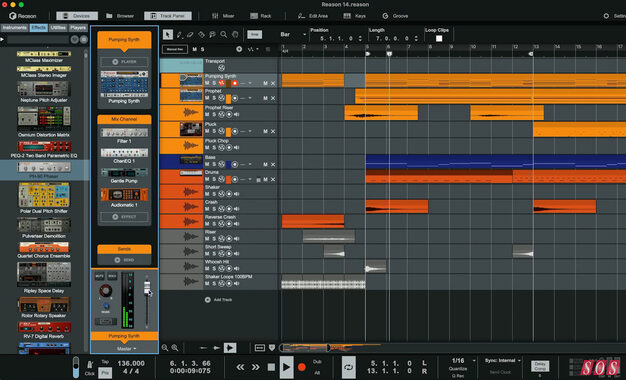The image size is (626, 380).
Task: Select the Ripley Space Delay device
Action: point(44,277)
